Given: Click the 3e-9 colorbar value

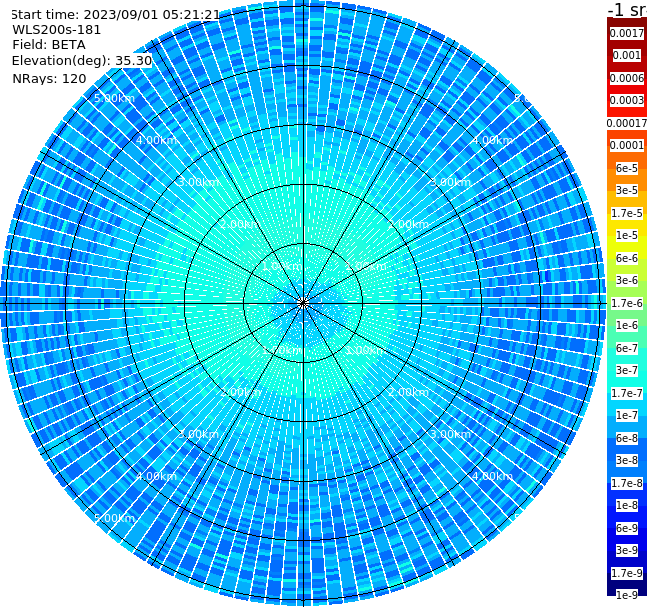Looking at the screenshot, I should 627,550.
